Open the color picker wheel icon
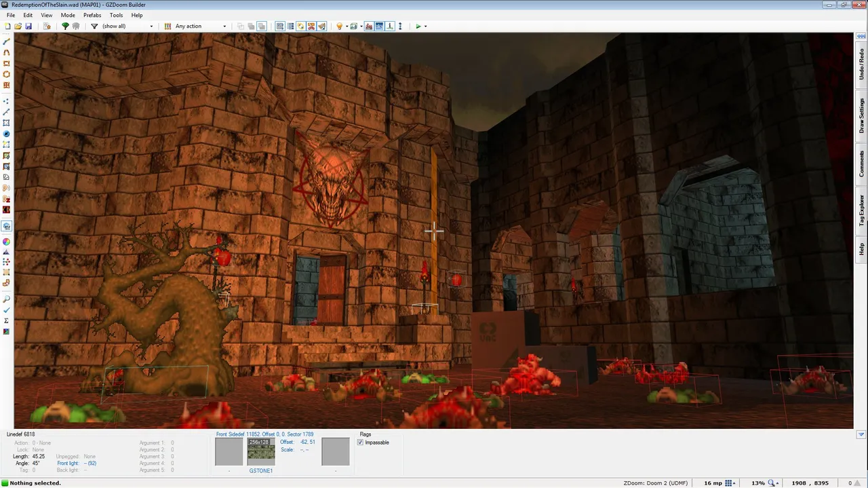This screenshot has height=488, width=868. tap(7, 242)
